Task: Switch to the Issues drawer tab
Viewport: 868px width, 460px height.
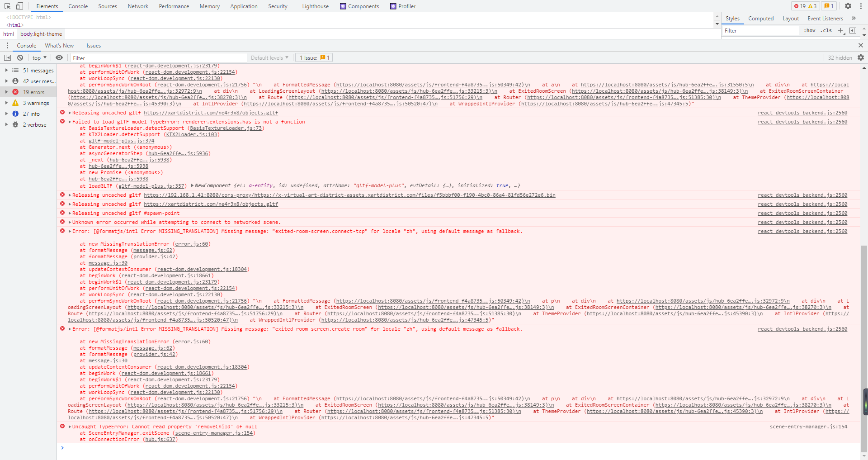Action: coord(94,45)
